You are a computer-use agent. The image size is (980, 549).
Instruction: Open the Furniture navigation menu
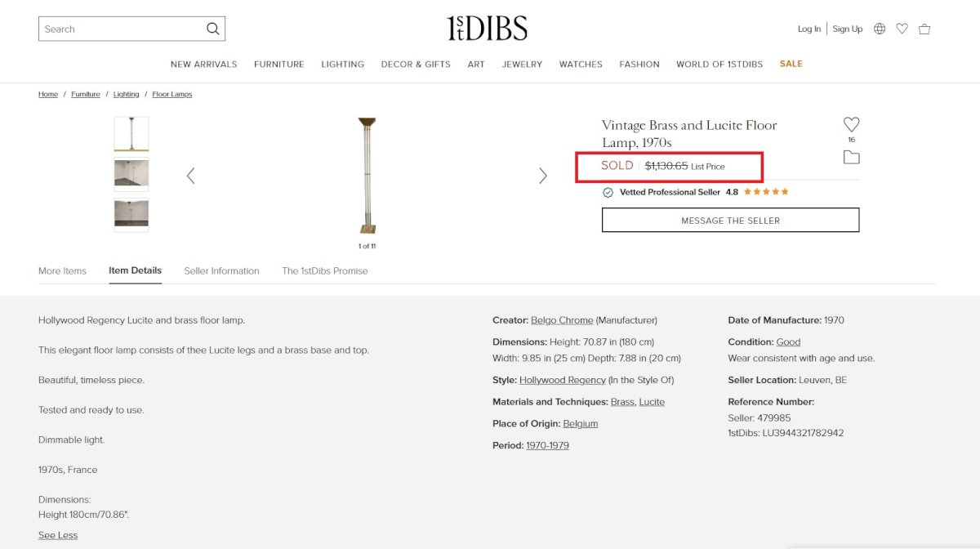point(278,65)
